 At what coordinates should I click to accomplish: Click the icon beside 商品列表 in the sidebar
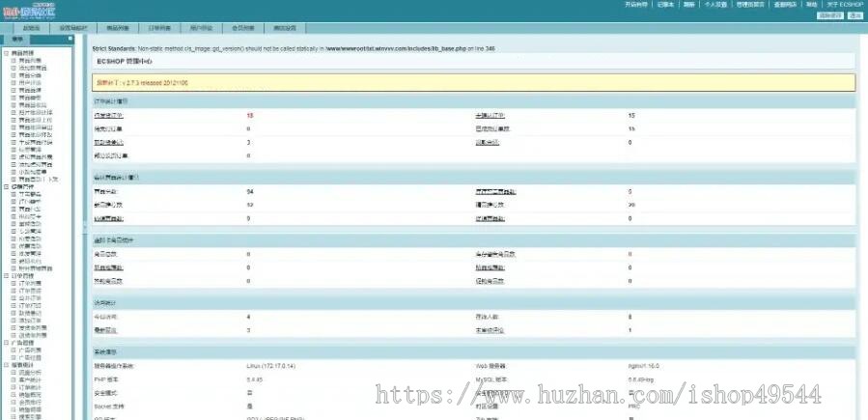coord(14,60)
